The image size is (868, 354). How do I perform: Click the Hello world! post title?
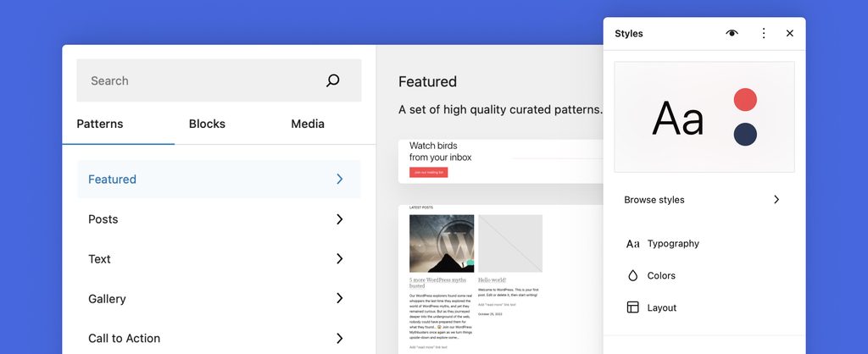pyautogui.click(x=492, y=280)
